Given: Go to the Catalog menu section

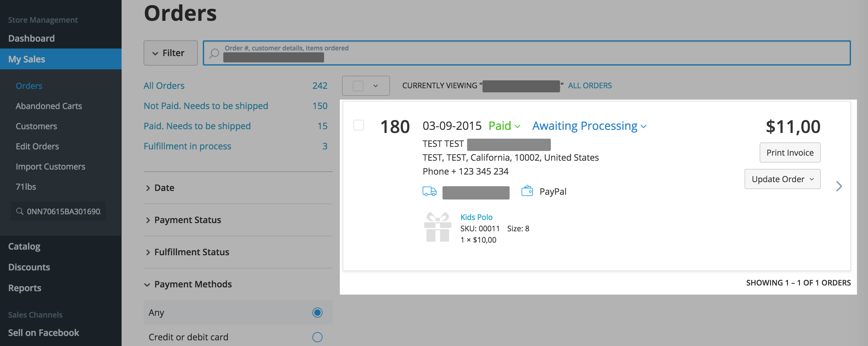Looking at the screenshot, I should pyautogui.click(x=24, y=246).
